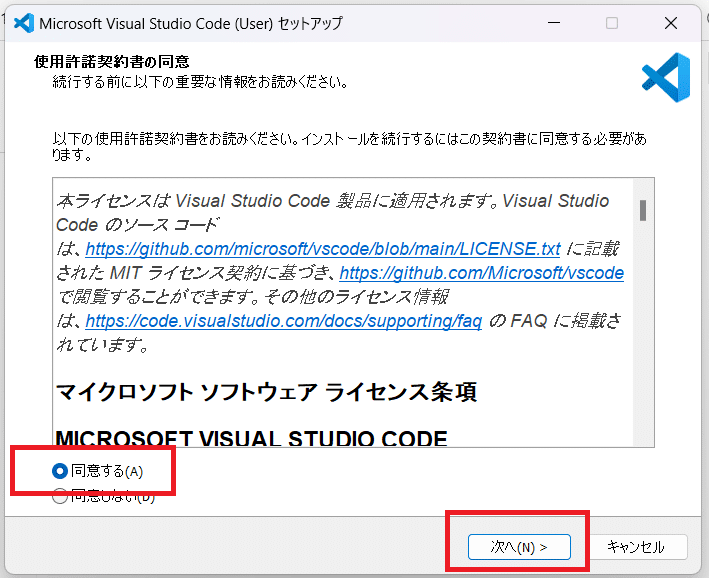Click the MICROSOFT VISUAL STUDIO CODE heading
Viewport: 714px width, 578px height.
[x=251, y=438]
